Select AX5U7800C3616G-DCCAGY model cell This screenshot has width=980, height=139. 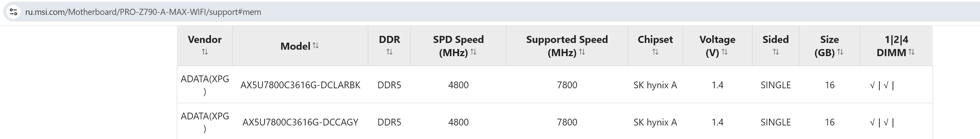[x=300, y=122]
